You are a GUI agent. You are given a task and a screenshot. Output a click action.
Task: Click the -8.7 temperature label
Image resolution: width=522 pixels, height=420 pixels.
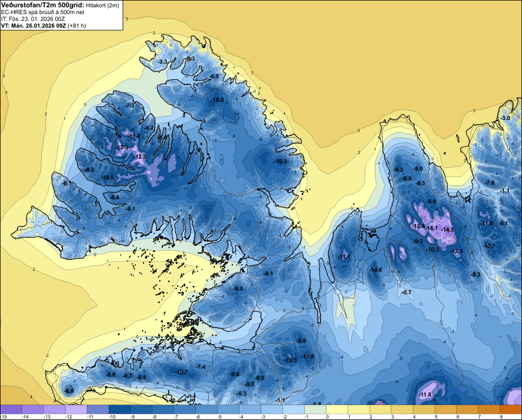(x=127, y=376)
